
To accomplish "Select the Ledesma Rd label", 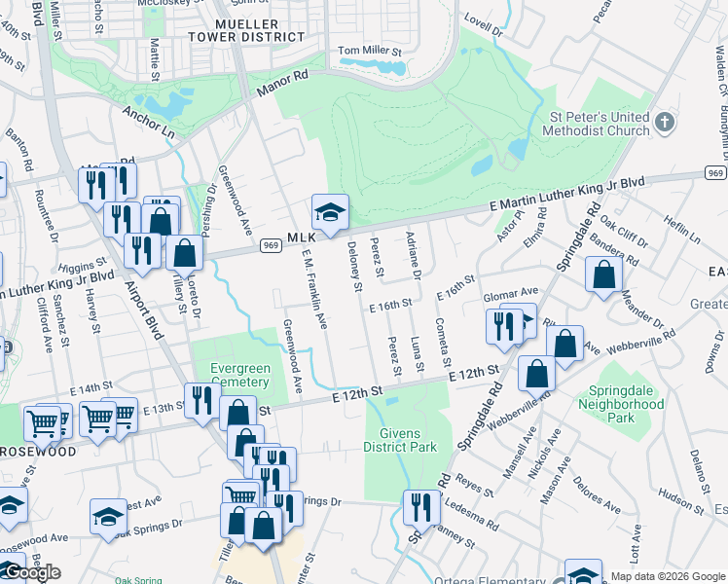I will pyautogui.click(x=472, y=514).
